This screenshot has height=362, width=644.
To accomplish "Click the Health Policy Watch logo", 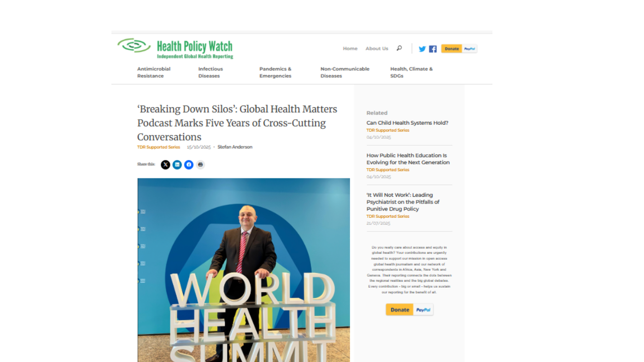I will [x=175, y=49].
